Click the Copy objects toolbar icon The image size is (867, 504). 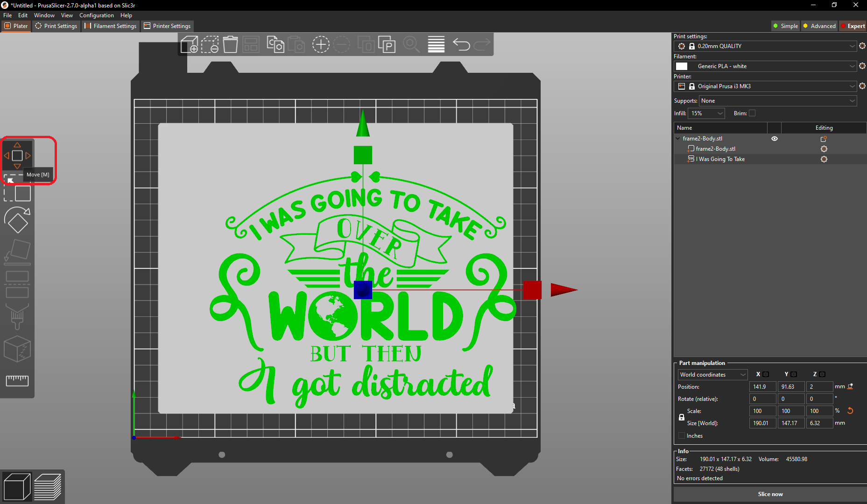(275, 44)
